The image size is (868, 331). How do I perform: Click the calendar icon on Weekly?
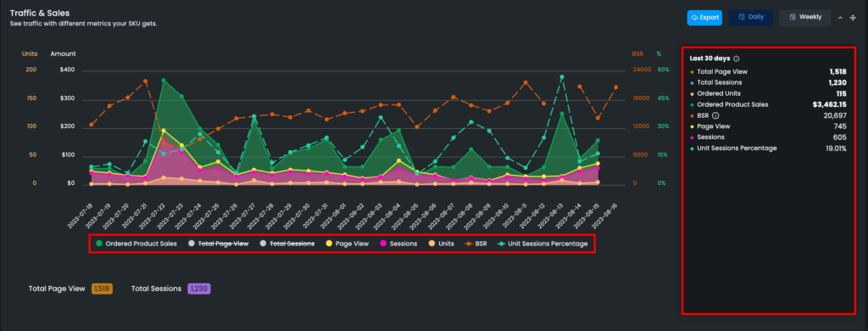[793, 17]
